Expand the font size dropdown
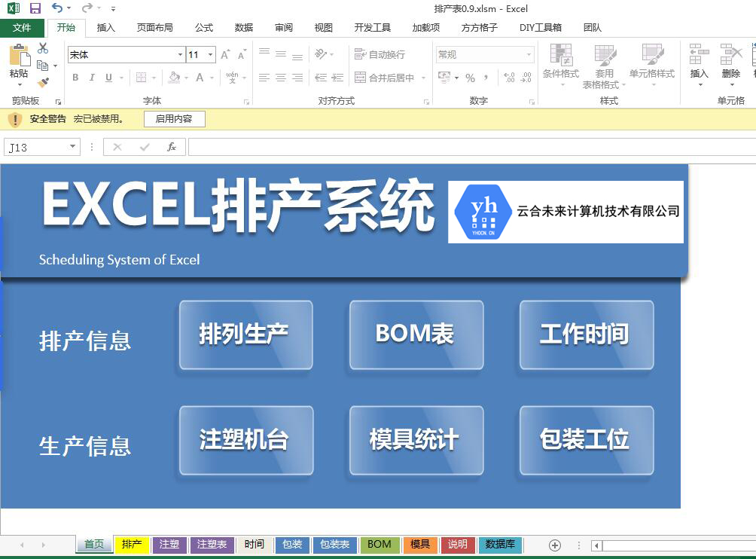The height and width of the screenshot is (559, 756). click(x=210, y=55)
